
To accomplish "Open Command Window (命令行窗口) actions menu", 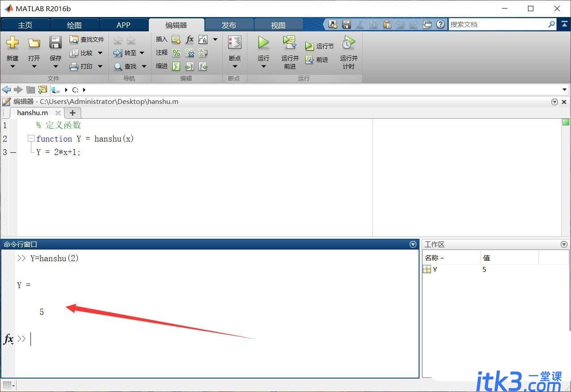I will [413, 244].
